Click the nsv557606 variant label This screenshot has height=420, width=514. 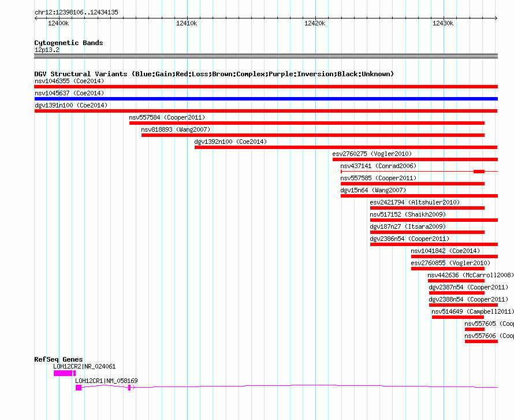[x=489, y=336]
